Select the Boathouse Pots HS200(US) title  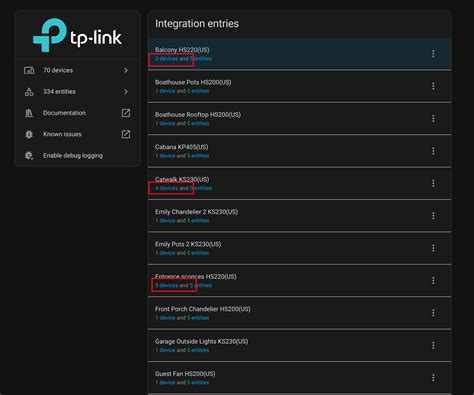193,82
